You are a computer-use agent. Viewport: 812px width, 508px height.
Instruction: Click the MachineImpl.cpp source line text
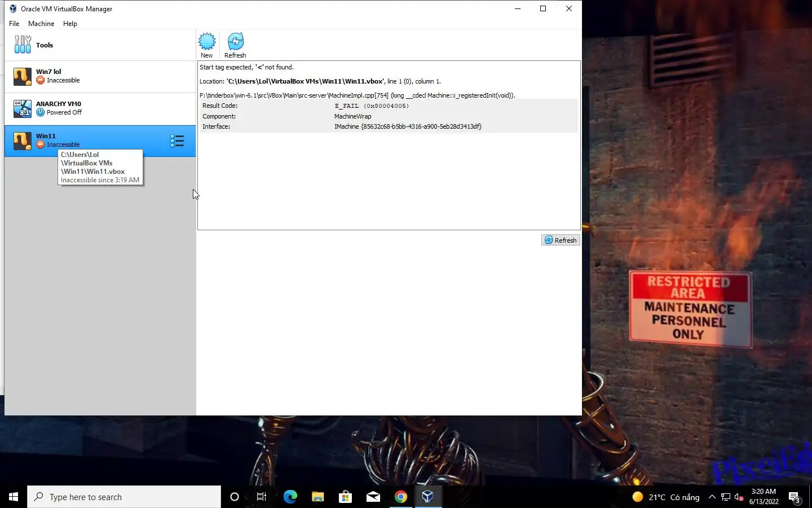357,95
